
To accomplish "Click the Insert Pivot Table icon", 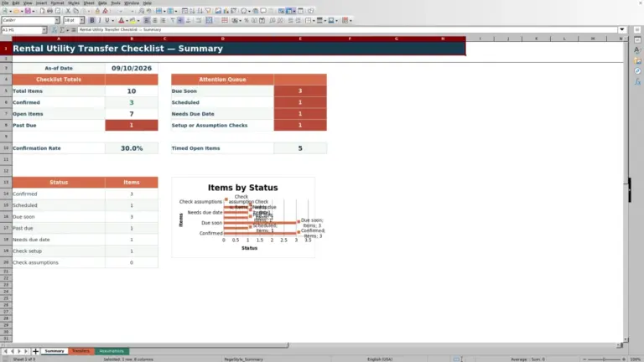I will click(x=234, y=11).
